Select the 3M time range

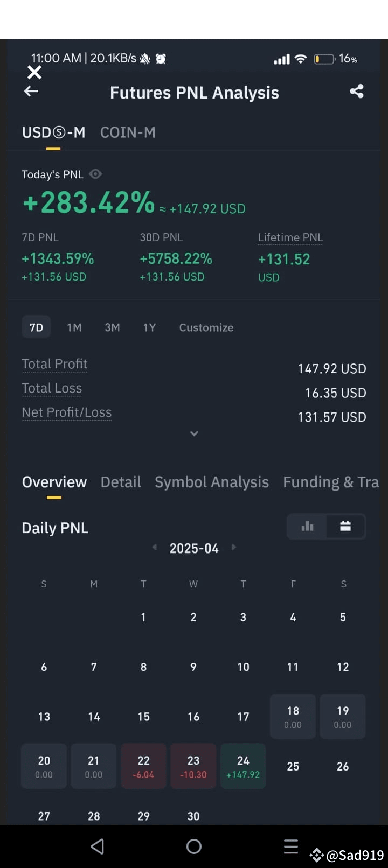(112, 327)
